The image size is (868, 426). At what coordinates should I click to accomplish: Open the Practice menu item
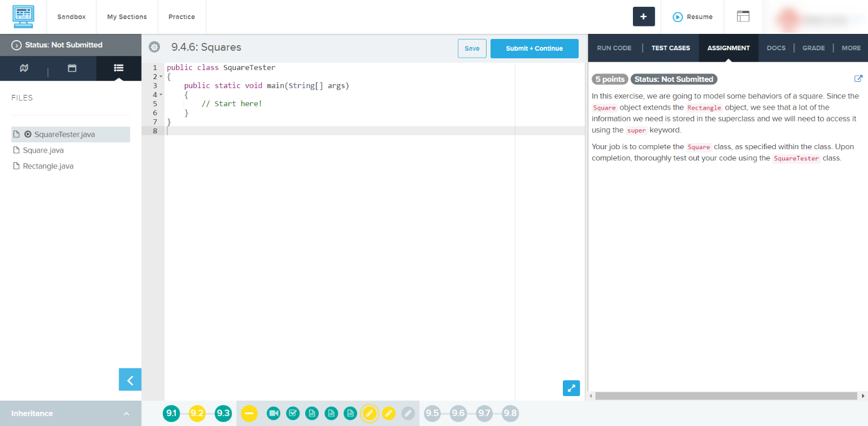pyautogui.click(x=182, y=17)
